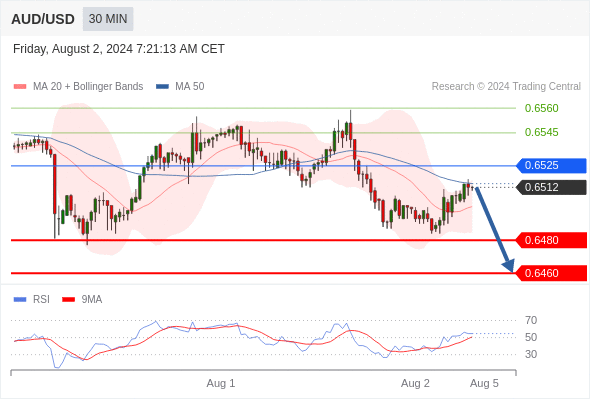This screenshot has height=400, width=590.
Task: Click the blue RSI legend swatch
Action: click(x=20, y=300)
